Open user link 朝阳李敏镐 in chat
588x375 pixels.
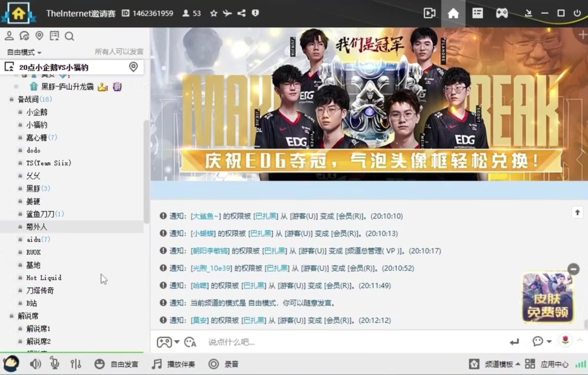click(210, 251)
